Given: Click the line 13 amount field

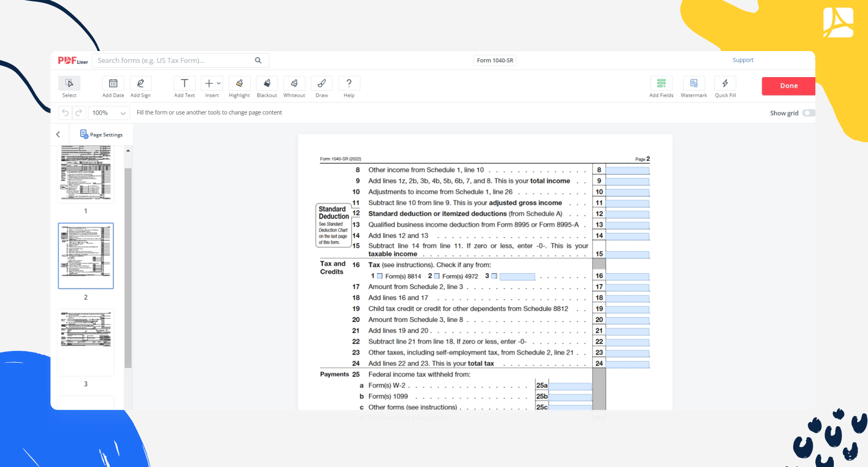Looking at the screenshot, I should (627, 225).
